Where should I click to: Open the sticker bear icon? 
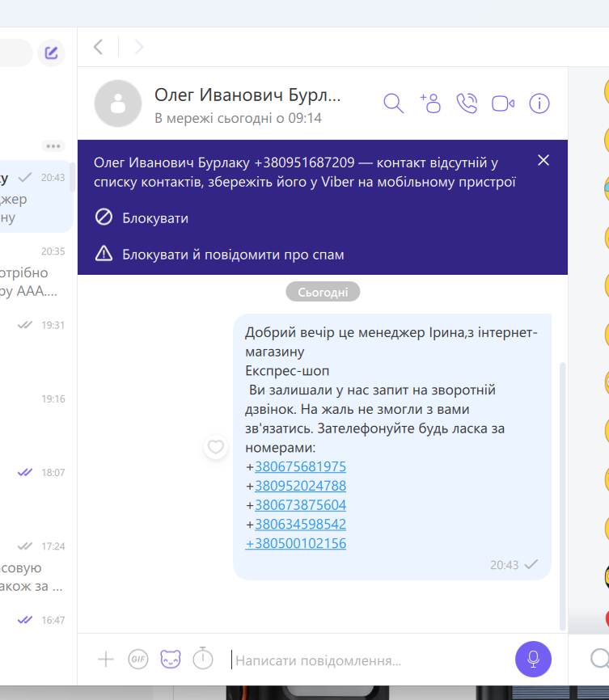(171, 659)
